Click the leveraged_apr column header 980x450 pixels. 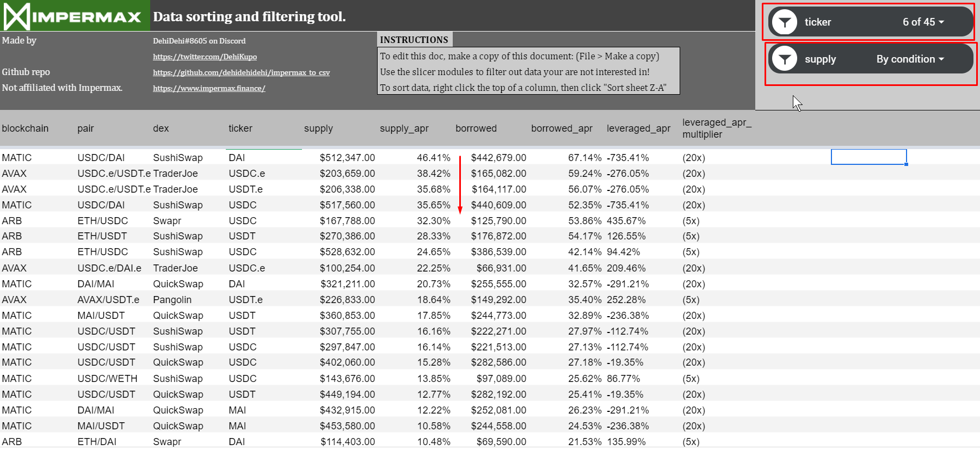[638, 128]
